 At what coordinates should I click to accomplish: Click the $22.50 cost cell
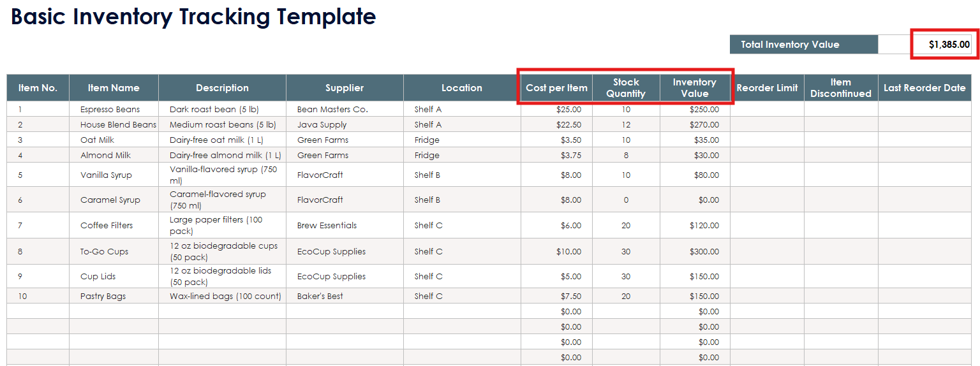pos(556,124)
